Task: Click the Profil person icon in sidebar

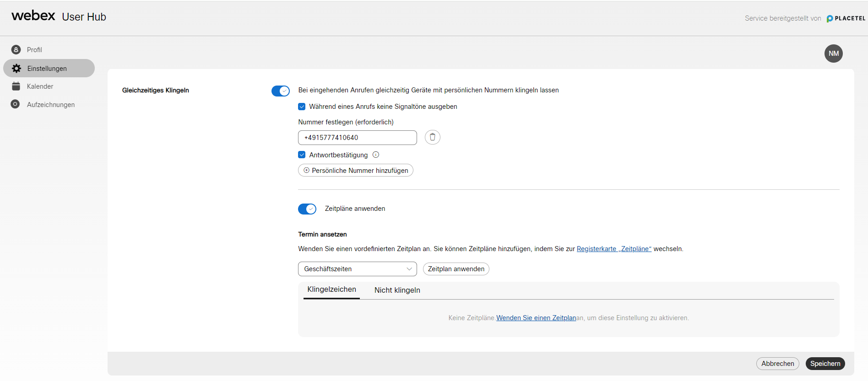Action: point(16,50)
